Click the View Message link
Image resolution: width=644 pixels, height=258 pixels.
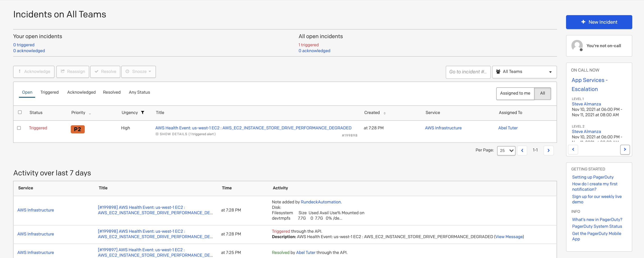509,237
